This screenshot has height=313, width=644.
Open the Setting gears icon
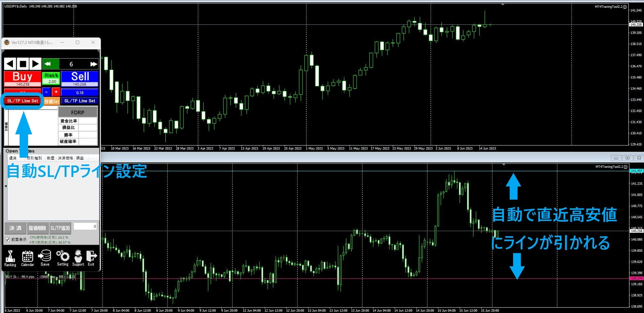(63, 259)
